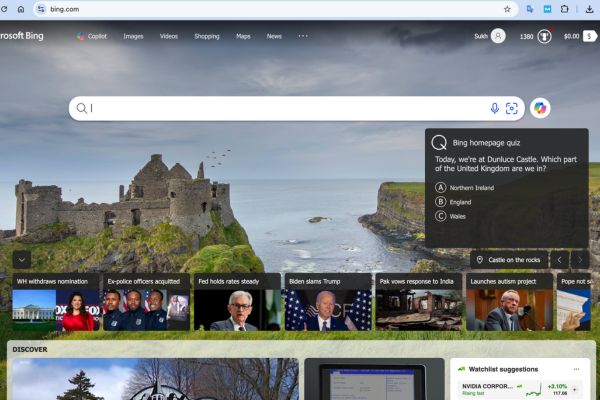The height and width of the screenshot is (400, 600).
Task: Open visual search camera icon
Action: pos(512,108)
